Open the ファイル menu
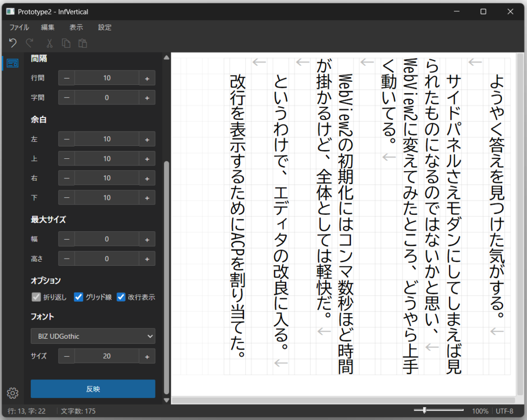The image size is (527, 420). [19, 27]
